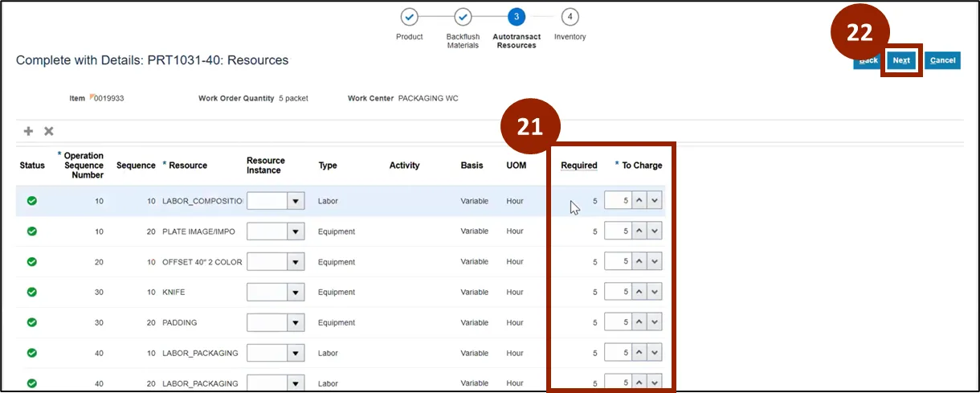Go to Autotransact Resources step 3

tap(517, 17)
